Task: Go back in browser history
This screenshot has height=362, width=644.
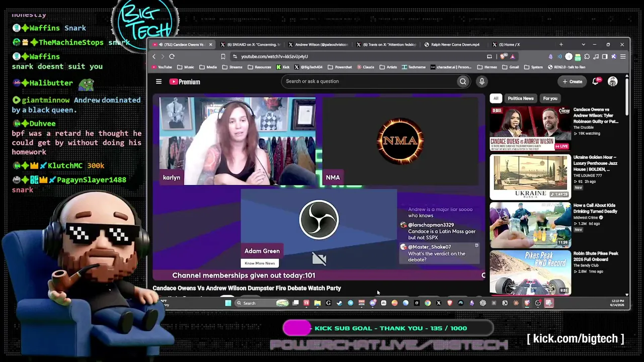Action: (154, 56)
